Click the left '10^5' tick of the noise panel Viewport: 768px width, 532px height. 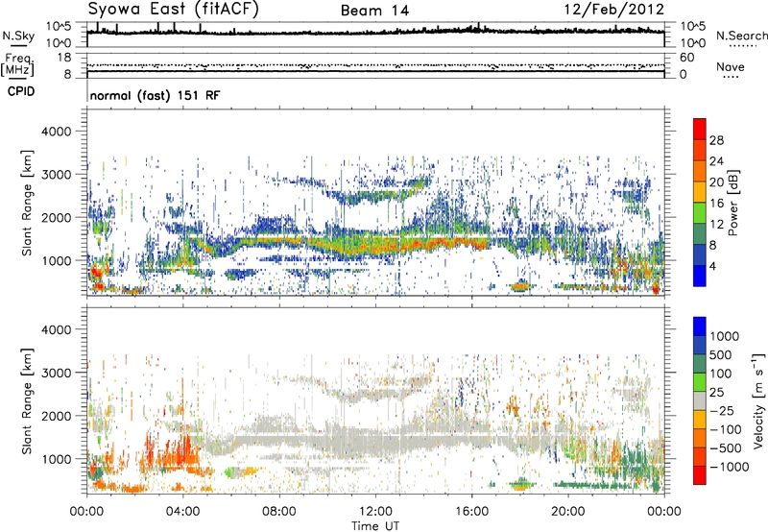point(59,27)
